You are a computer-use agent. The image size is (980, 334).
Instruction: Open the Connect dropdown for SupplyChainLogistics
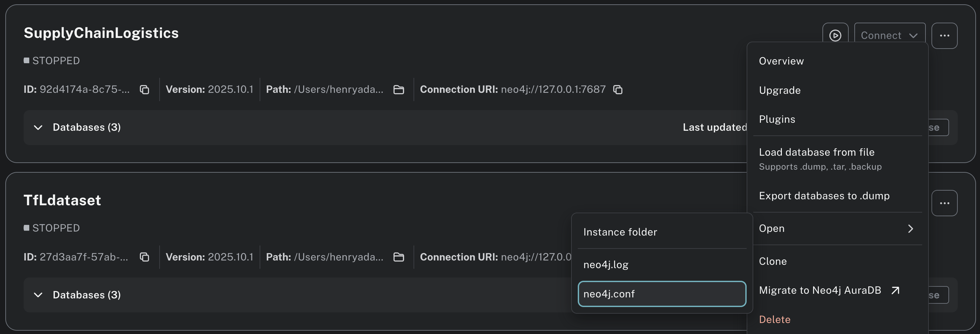coord(890,35)
